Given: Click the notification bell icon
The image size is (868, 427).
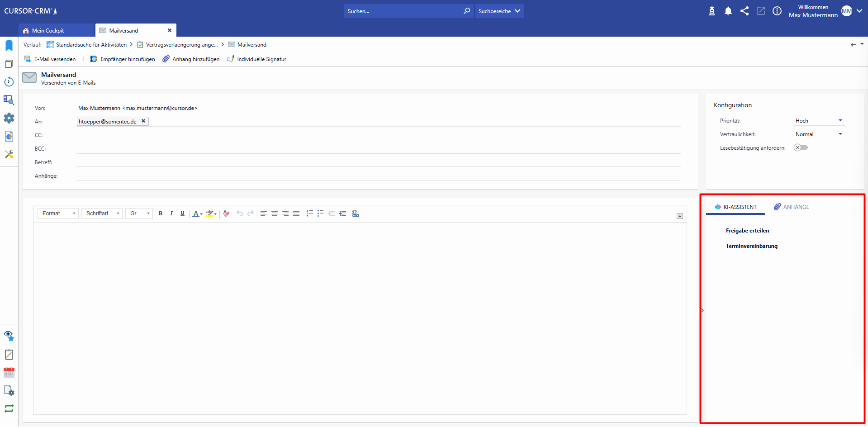Looking at the screenshot, I should click(728, 11).
